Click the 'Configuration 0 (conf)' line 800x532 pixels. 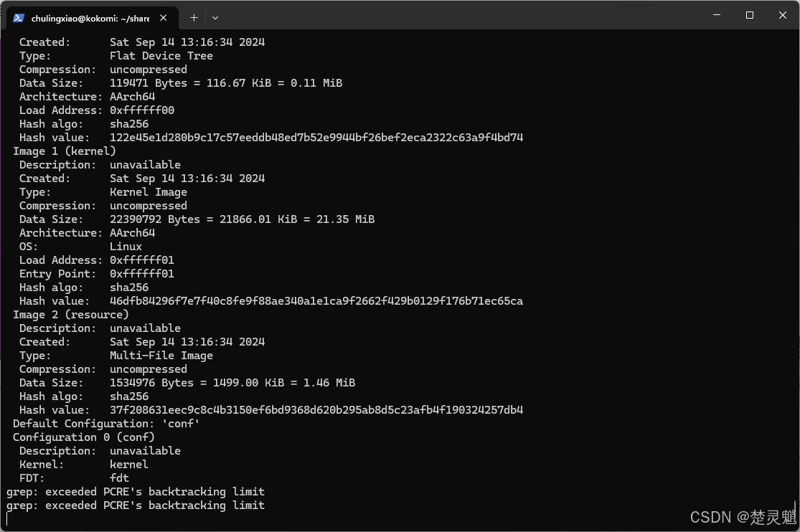(84, 437)
